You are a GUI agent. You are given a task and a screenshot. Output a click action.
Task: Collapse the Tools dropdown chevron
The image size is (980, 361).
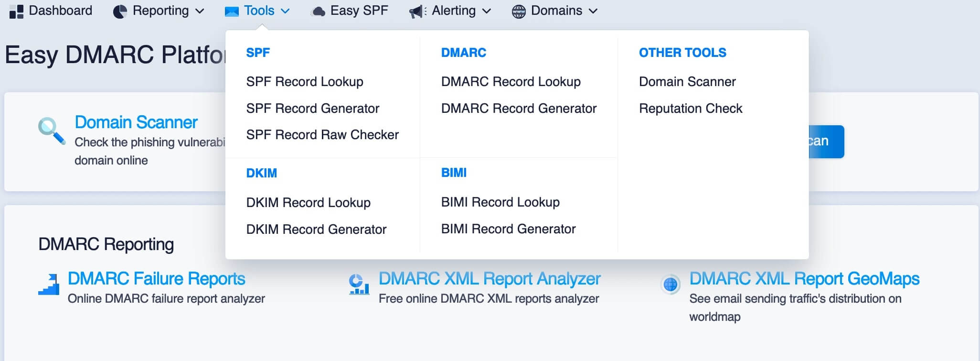pyautogui.click(x=285, y=11)
